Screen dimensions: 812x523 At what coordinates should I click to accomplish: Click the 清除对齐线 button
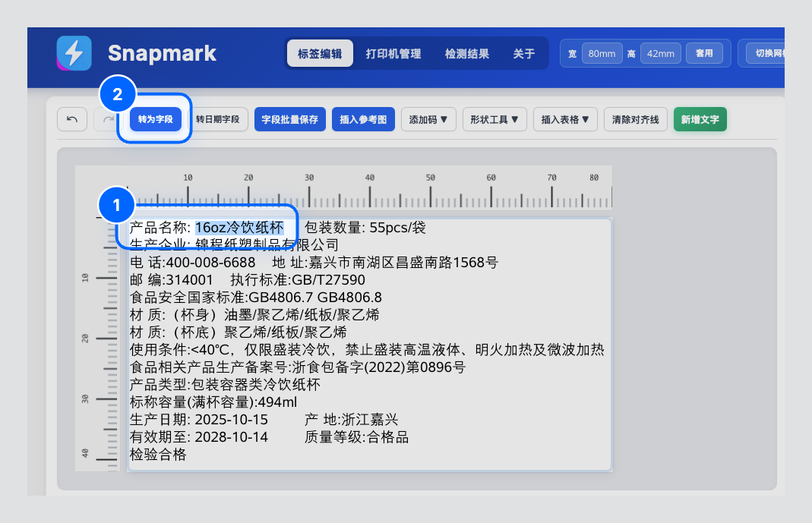pos(636,119)
